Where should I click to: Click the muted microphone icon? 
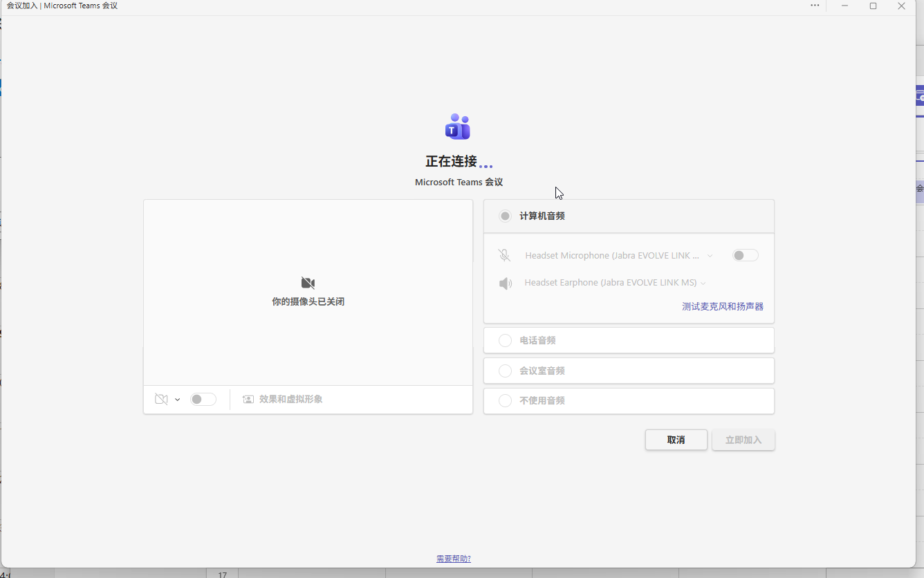(505, 256)
